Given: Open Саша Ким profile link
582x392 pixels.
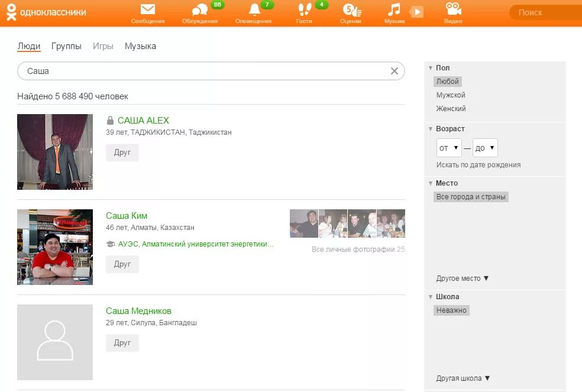Looking at the screenshot, I should pyautogui.click(x=127, y=216).
